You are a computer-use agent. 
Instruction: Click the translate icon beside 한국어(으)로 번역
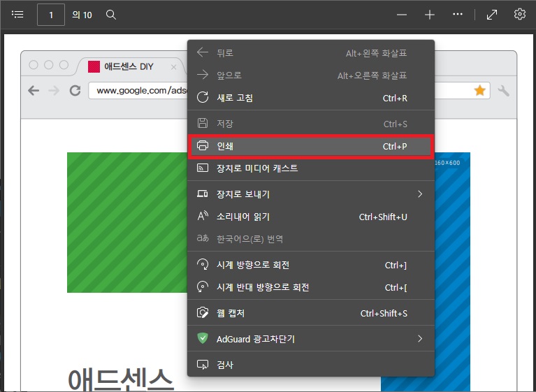[x=203, y=238]
